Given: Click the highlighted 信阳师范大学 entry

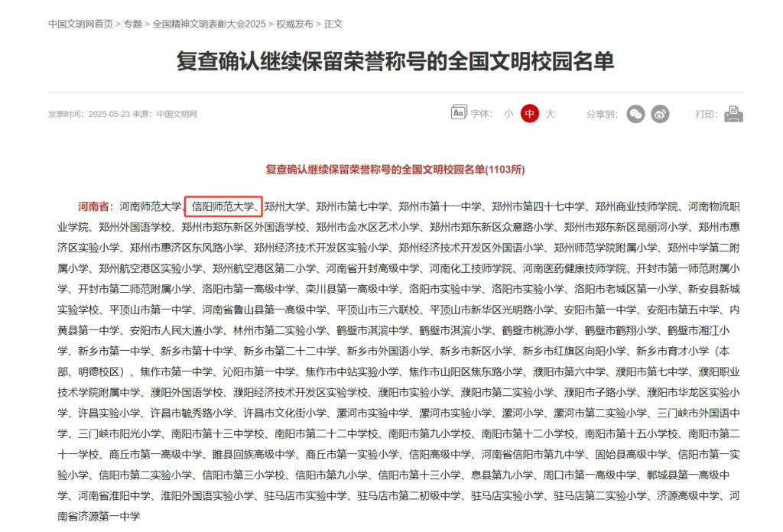Looking at the screenshot, I should tap(223, 206).
